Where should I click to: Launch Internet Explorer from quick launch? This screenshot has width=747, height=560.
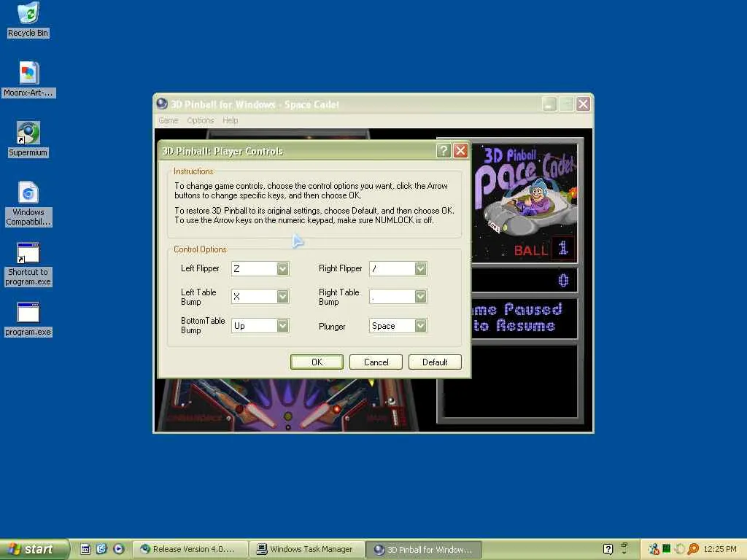[x=101, y=549]
